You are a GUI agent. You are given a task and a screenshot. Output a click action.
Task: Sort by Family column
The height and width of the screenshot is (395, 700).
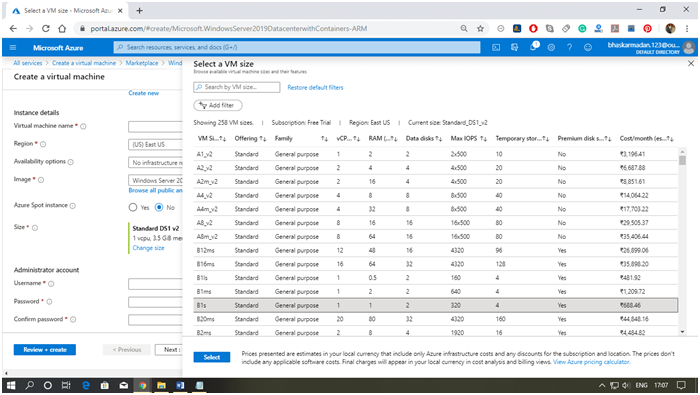pos(301,138)
